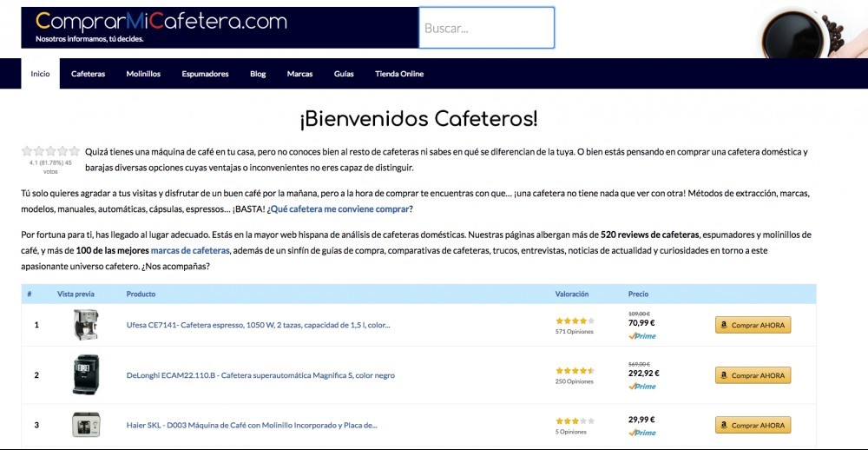Click the 571 Opiniones text

(574, 331)
